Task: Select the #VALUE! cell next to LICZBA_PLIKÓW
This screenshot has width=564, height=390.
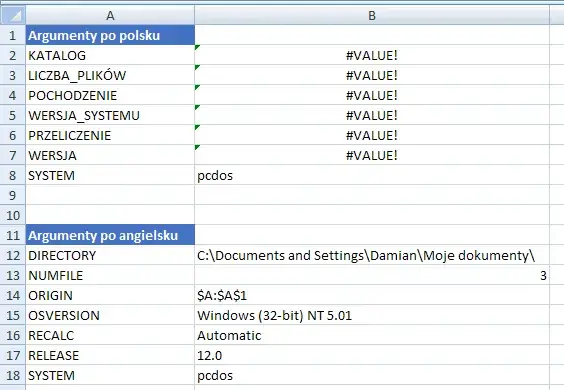Action: coord(372,75)
